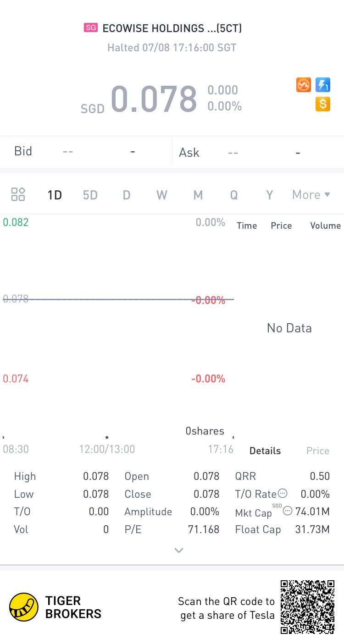Switch to the 5D chart tab

90,195
